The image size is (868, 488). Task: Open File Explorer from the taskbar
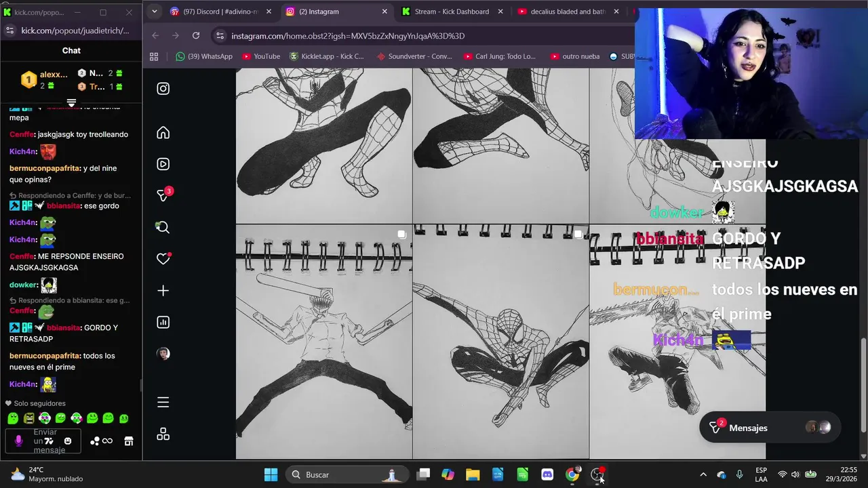click(x=473, y=474)
